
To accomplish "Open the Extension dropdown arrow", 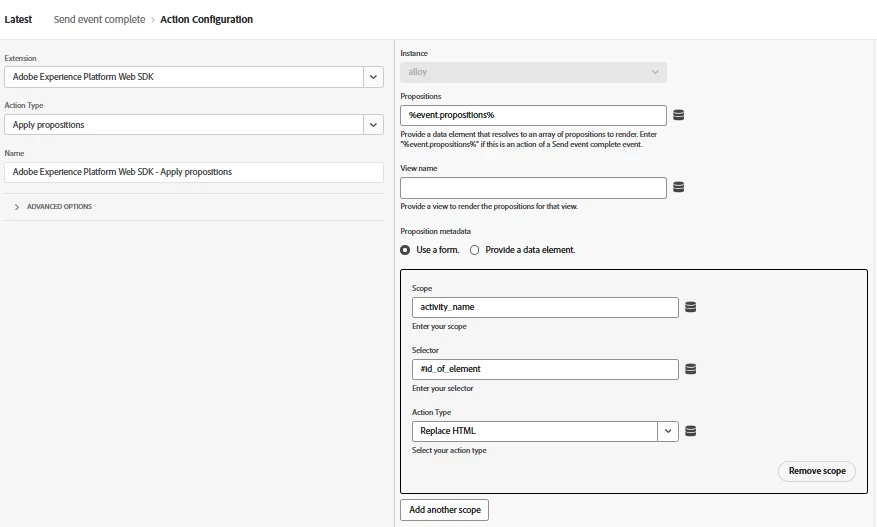I will [x=373, y=77].
